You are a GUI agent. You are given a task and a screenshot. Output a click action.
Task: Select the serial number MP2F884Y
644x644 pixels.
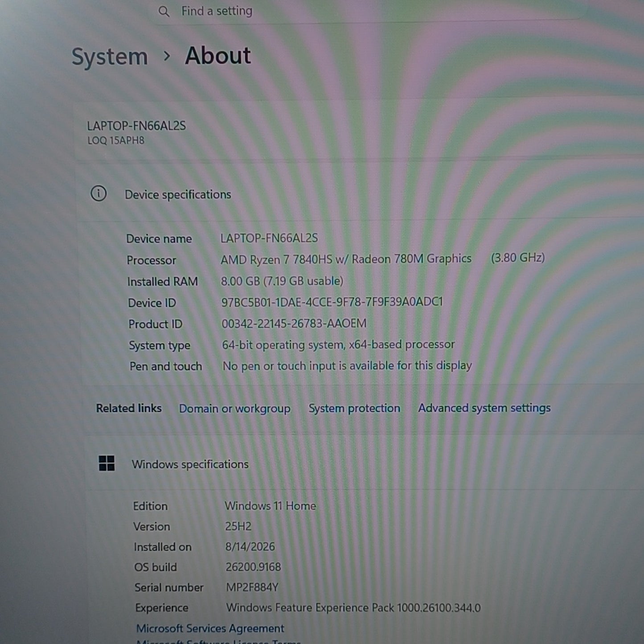(x=252, y=587)
